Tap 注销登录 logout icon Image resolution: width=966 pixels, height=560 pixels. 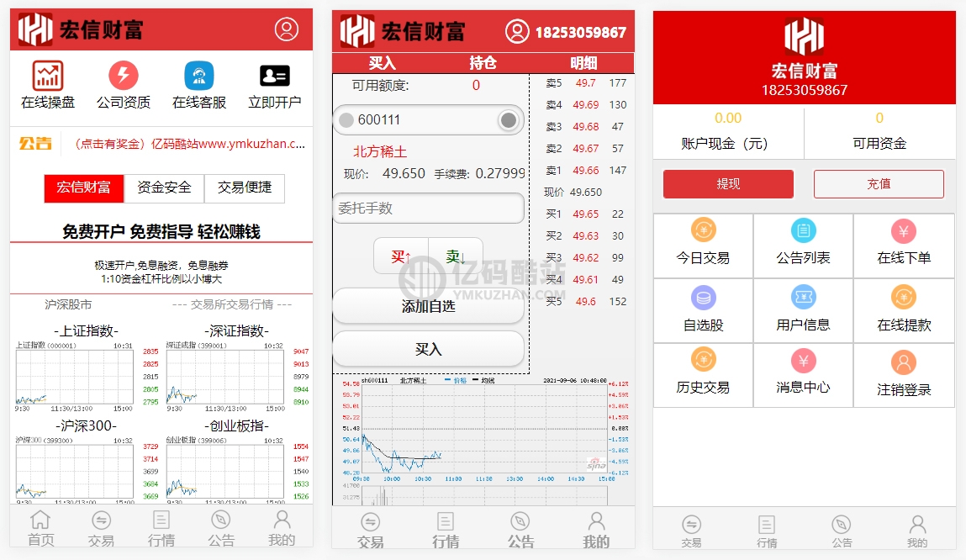pyautogui.click(x=903, y=362)
